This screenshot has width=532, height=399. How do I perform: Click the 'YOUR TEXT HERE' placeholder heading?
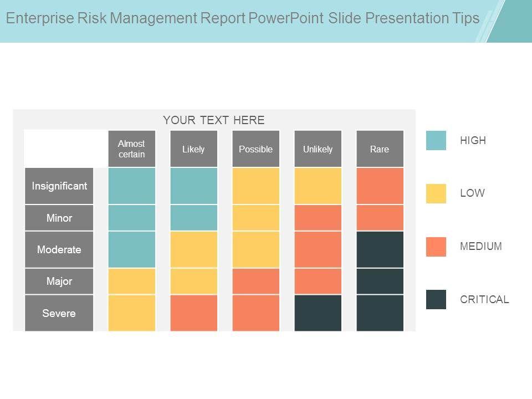[214, 120]
